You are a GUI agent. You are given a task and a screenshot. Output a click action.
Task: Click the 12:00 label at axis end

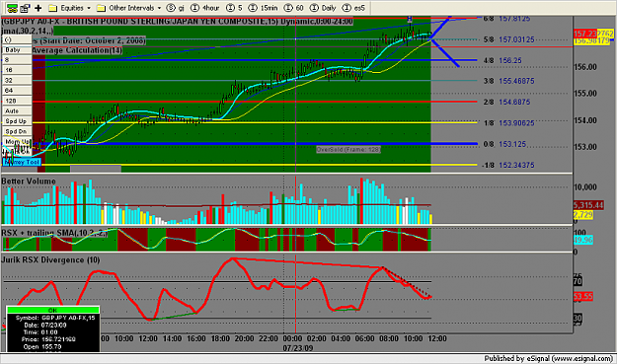[437, 338]
